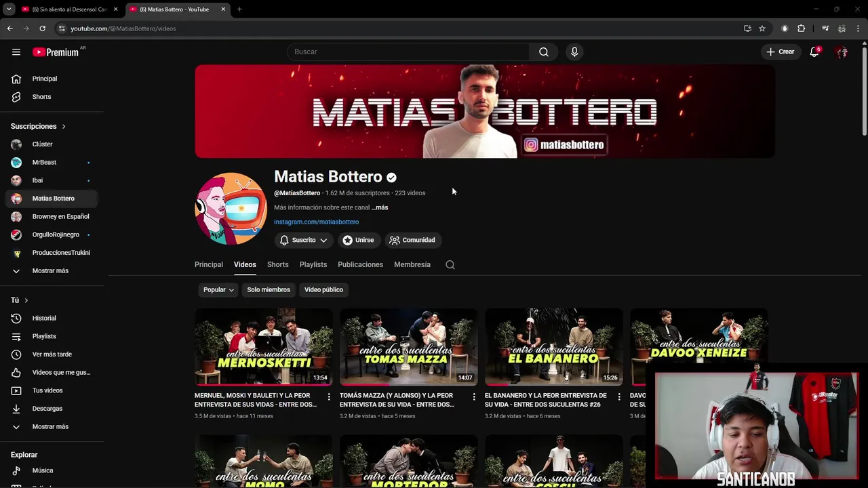
Task: Focus the Buscar search field
Action: coord(409,52)
